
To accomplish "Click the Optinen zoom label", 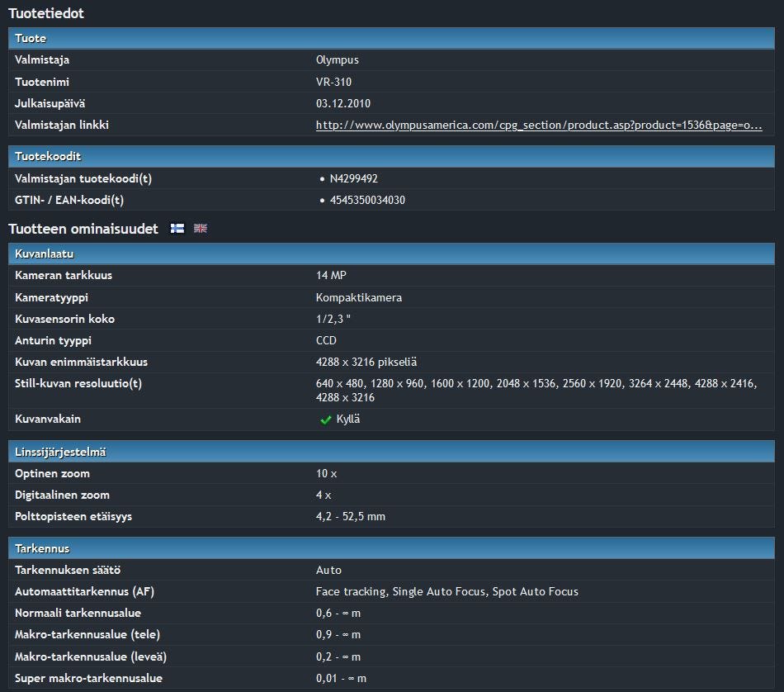I will point(53,473).
